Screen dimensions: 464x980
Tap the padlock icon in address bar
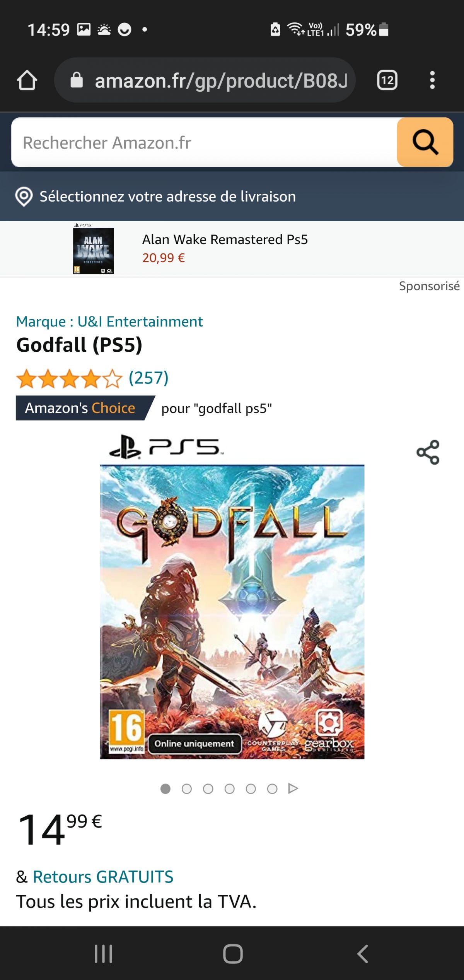pos(77,80)
